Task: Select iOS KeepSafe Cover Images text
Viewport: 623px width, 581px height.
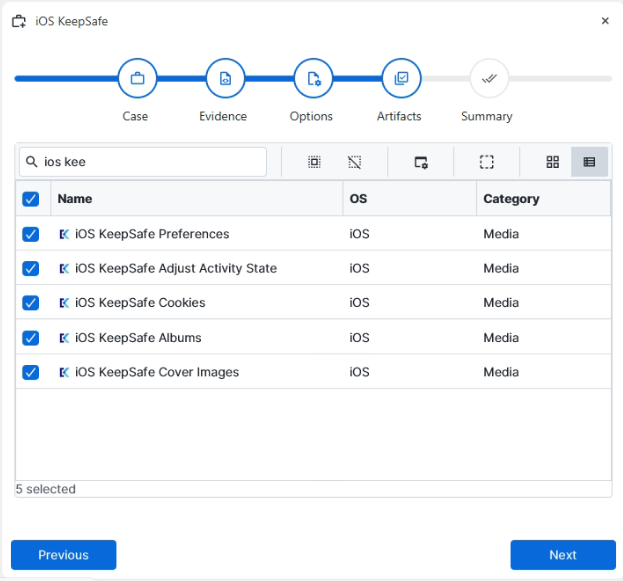Action: [157, 372]
